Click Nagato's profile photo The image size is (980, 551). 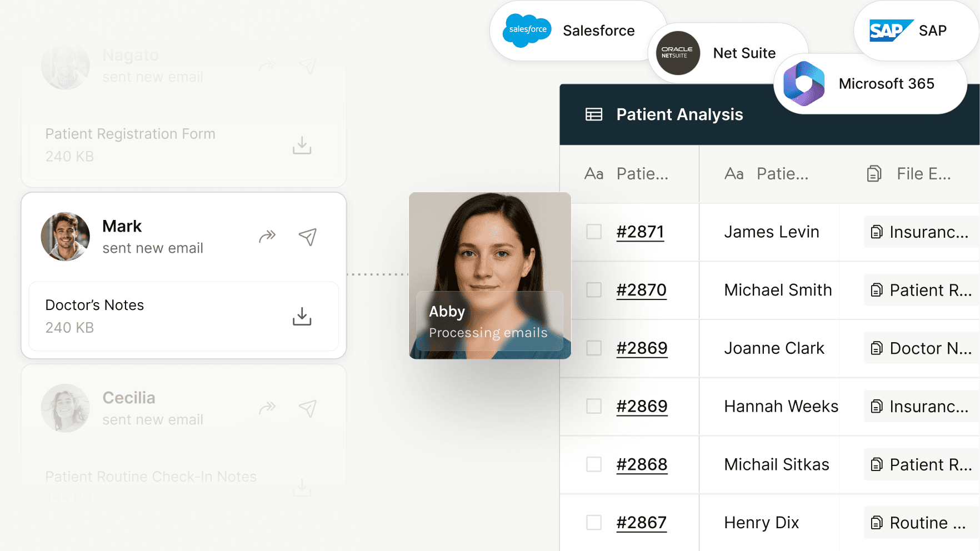pyautogui.click(x=66, y=66)
